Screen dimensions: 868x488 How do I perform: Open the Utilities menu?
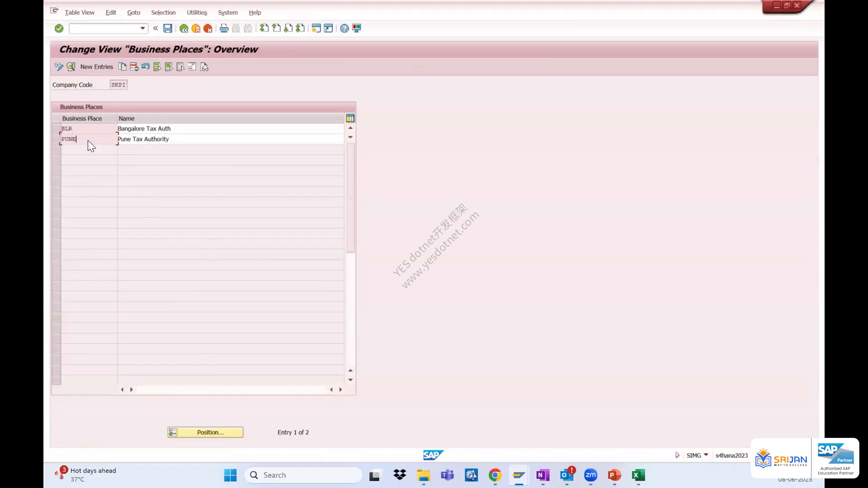click(x=197, y=13)
